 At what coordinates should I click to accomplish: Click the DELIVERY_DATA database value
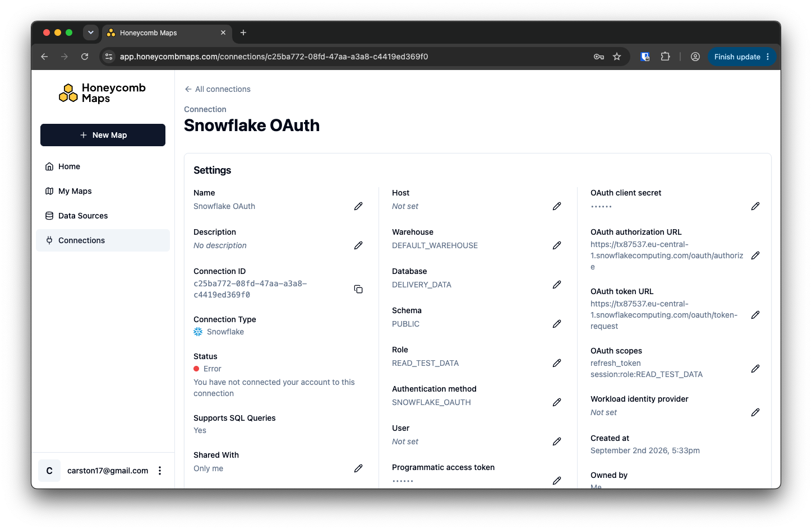(x=422, y=285)
